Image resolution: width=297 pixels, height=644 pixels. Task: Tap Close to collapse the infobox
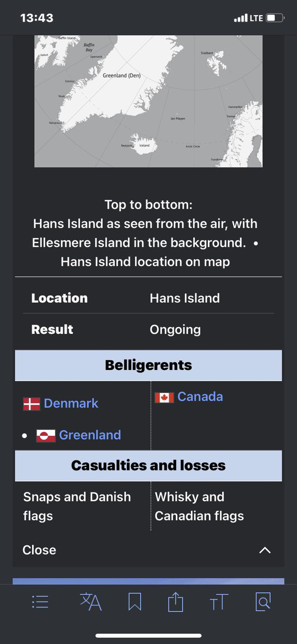39,550
